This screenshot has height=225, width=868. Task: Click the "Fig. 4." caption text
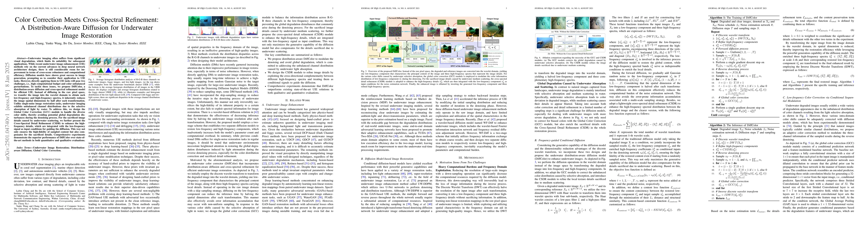pyautogui.click(x=571, y=62)
